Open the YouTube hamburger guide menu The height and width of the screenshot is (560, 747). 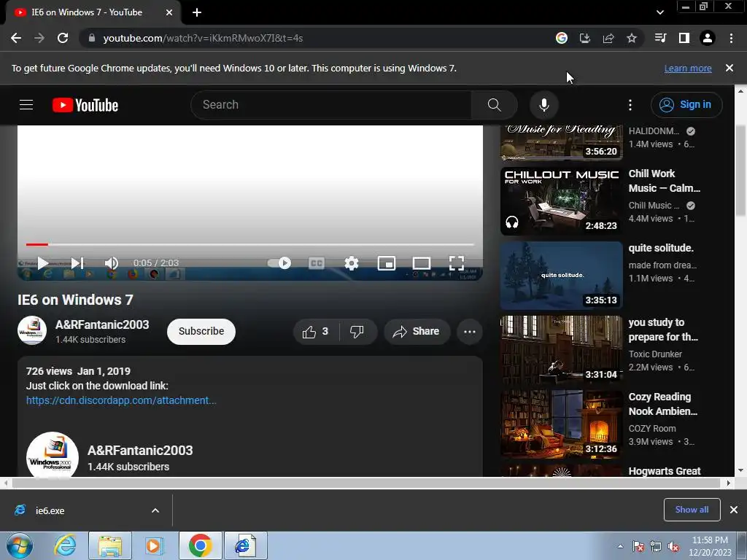pos(26,105)
